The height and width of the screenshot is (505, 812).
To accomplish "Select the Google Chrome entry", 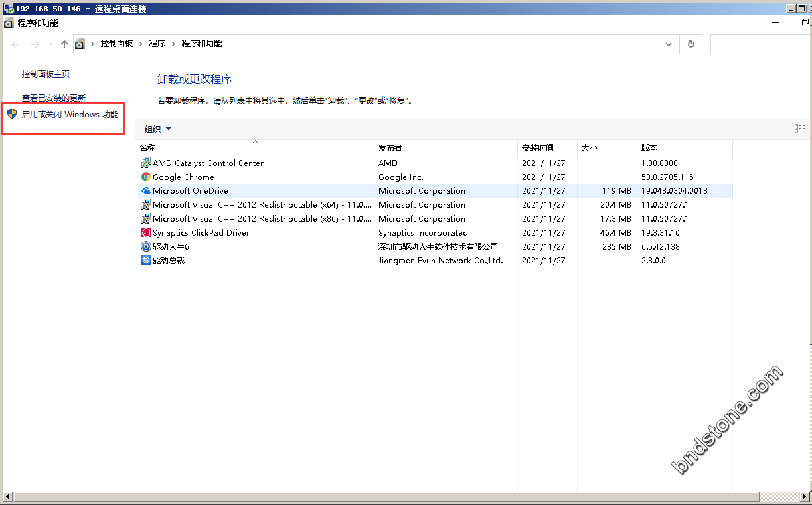I will [x=434, y=177].
